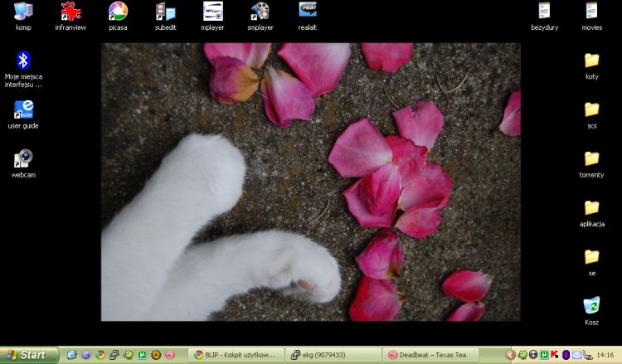Switch to the BLIP Chrome taskbar window

[236, 355]
